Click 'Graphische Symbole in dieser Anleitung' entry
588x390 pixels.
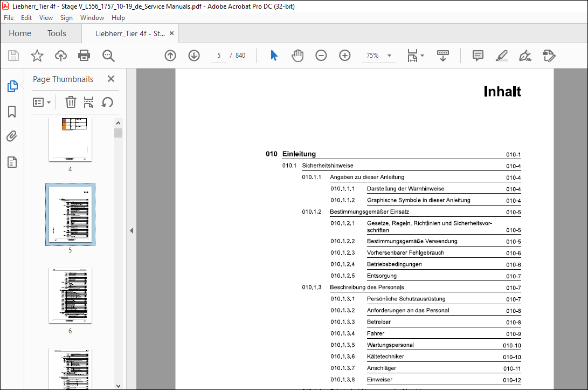pos(419,200)
